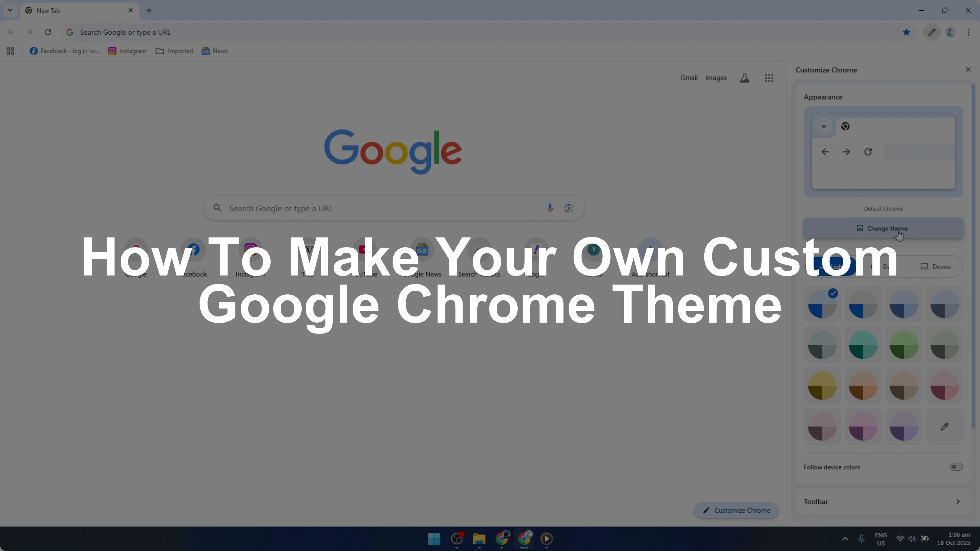
Task: Show hidden system tray icons
Action: 845,538
